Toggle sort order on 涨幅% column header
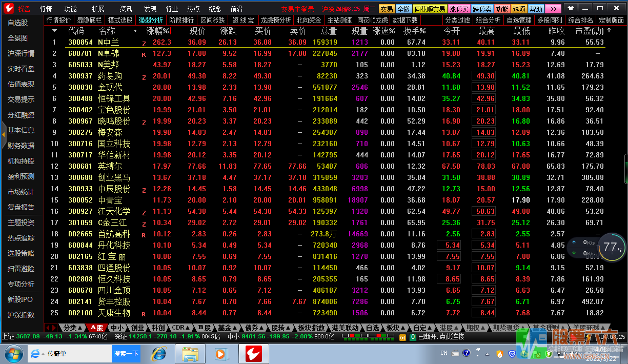The width and height of the screenshot is (628, 364). (x=158, y=31)
